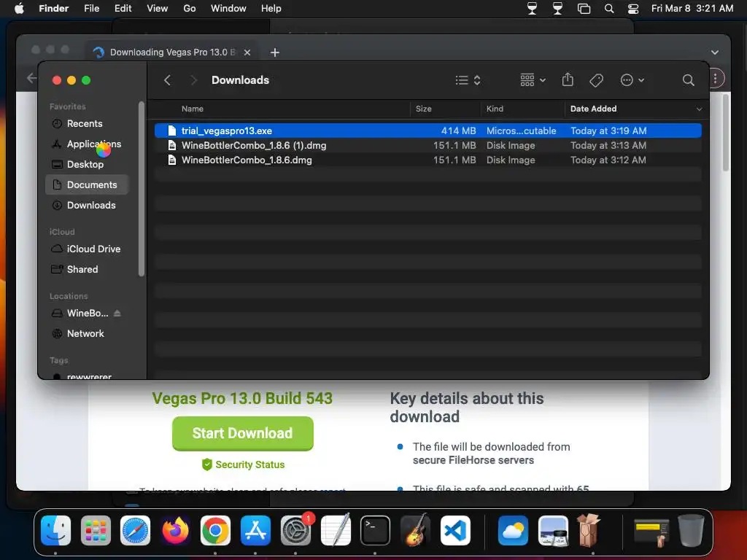Click the Security Status link
Screen dimensions: 747x560
(244, 464)
